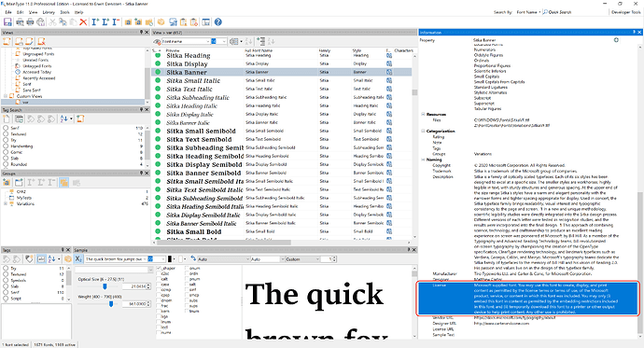Click the new tag icon in Tag Search

(7, 119)
